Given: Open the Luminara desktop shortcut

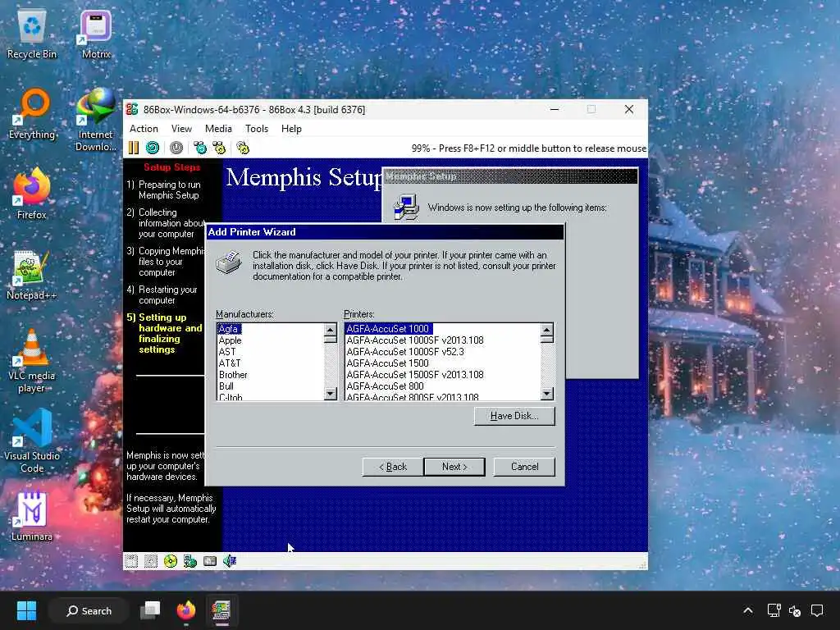Looking at the screenshot, I should [x=32, y=517].
